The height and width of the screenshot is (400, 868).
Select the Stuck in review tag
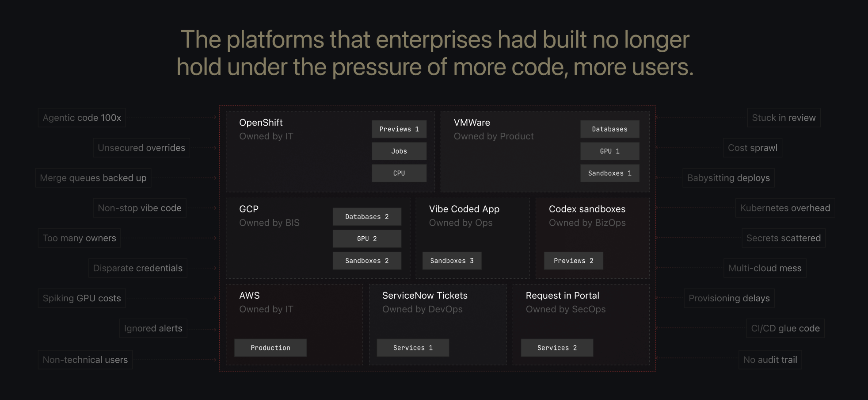pos(784,118)
